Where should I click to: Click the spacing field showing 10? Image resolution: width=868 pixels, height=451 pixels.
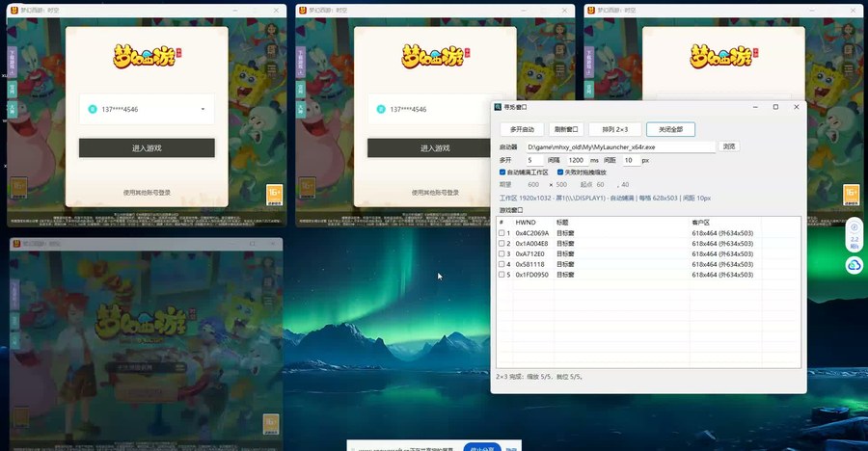click(x=630, y=160)
